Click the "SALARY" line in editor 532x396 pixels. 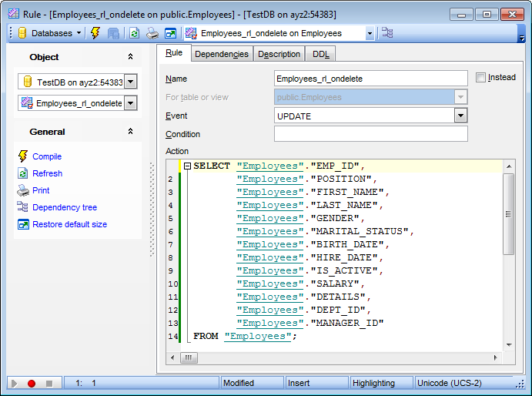[300, 284]
